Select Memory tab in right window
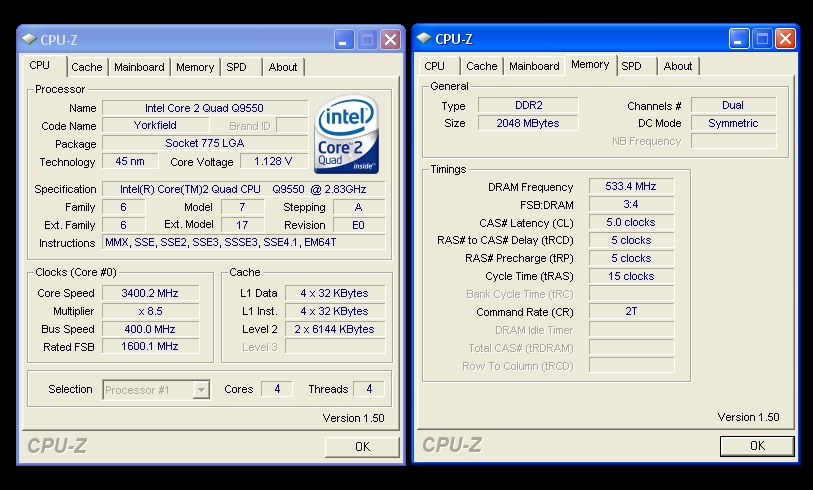The image size is (813, 490). tap(590, 64)
